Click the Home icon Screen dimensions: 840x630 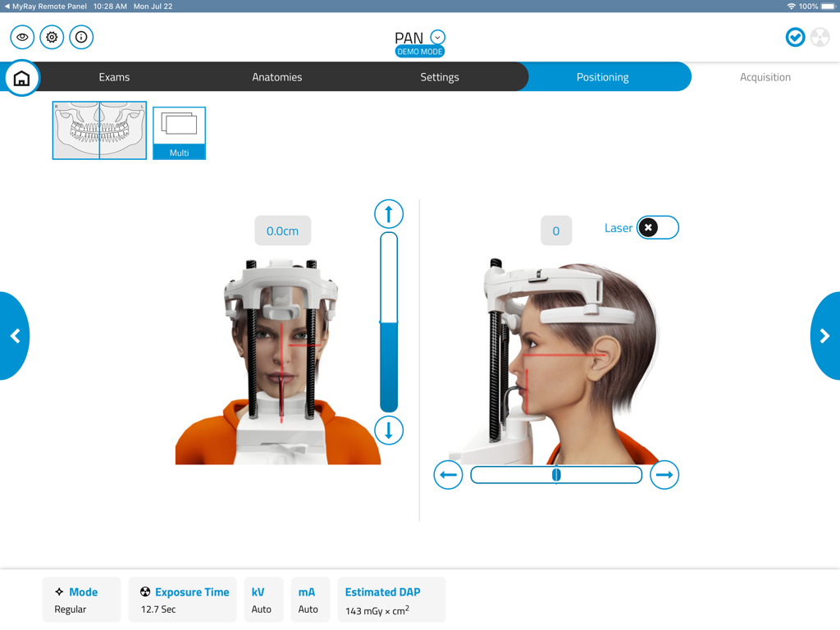21,77
